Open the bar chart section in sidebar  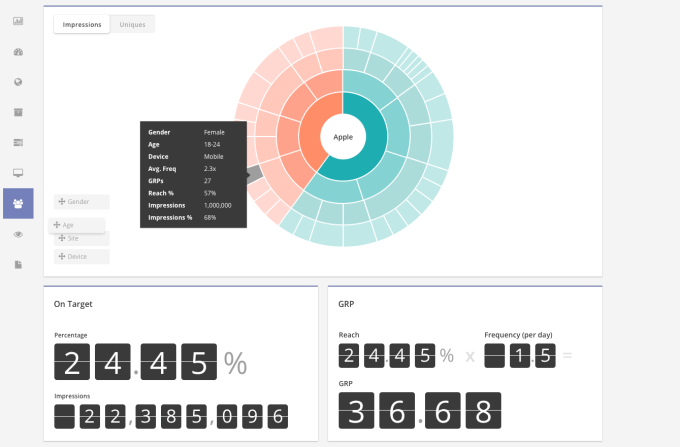click(18, 21)
